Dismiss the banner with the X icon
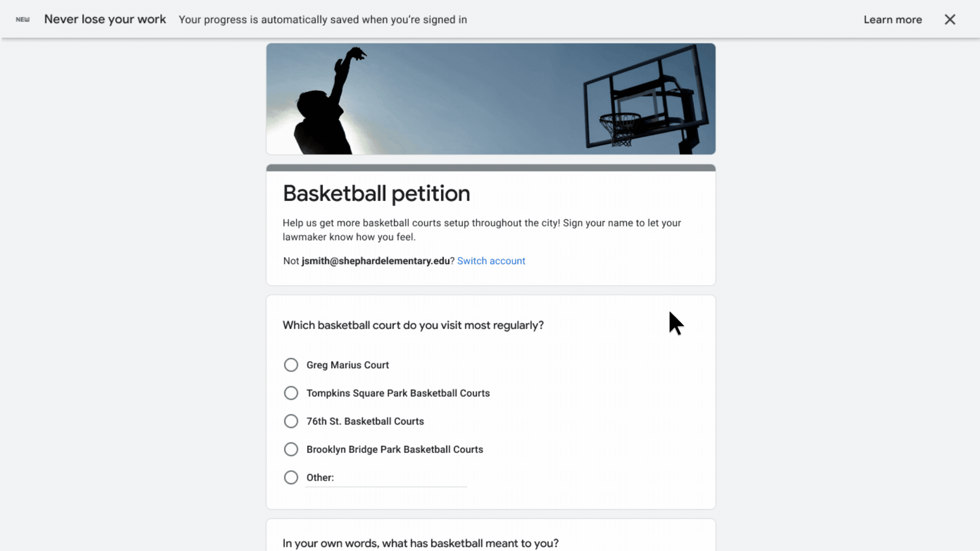This screenshot has width=980, height=551. tap(949, 19)
